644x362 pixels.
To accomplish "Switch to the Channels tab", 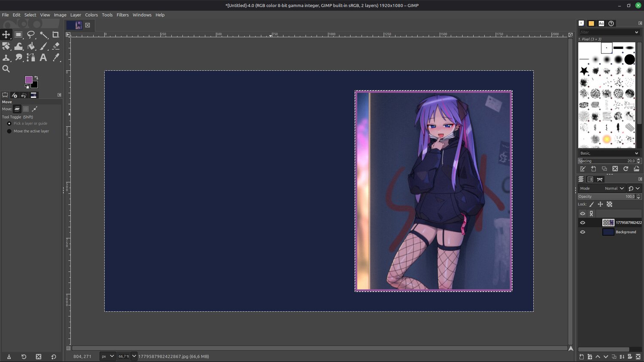I will [590, 179].
